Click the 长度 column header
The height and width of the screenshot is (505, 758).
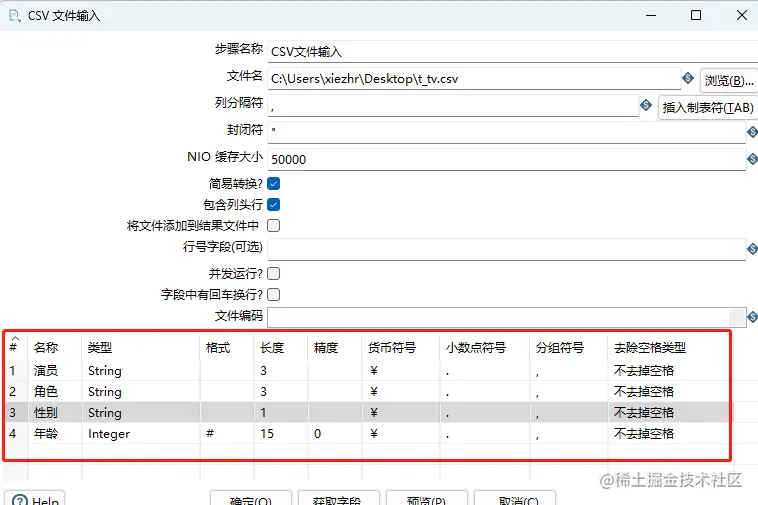[x=281, y=347]
